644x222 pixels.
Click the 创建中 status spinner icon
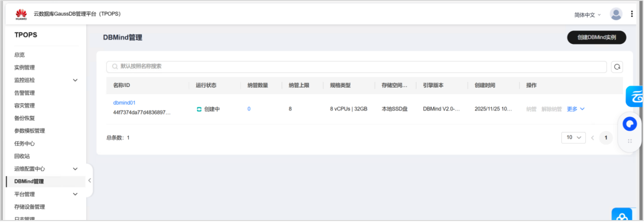[199, 109]
